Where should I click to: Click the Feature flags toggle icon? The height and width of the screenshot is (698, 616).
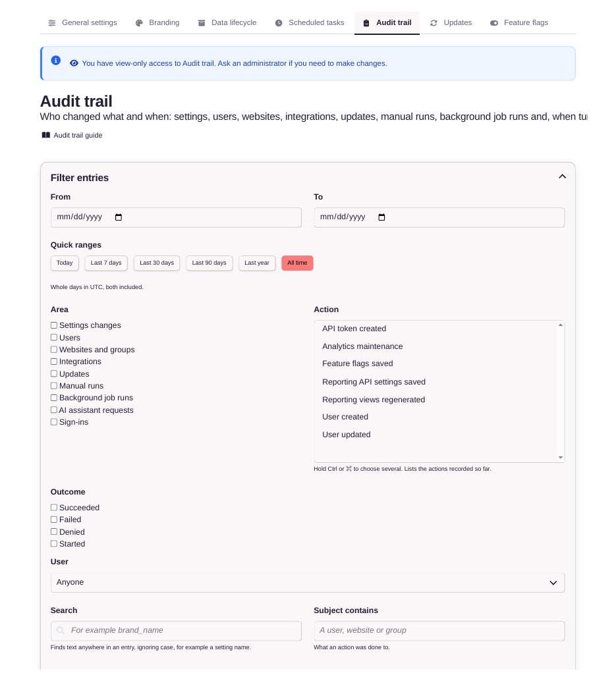coord(494,23)
